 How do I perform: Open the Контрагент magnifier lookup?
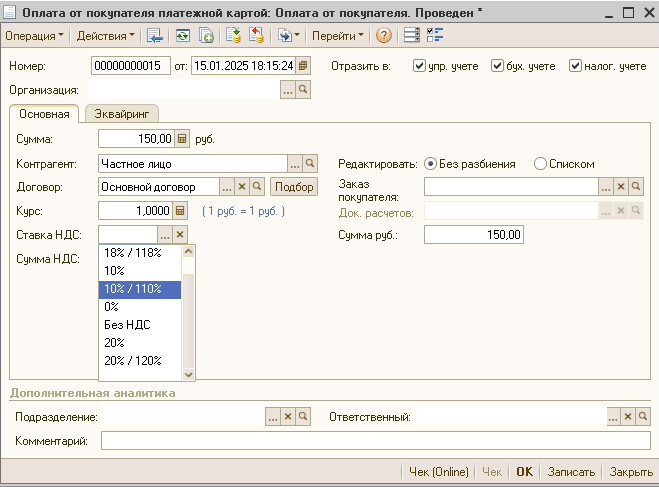click(x=310, y=163)
